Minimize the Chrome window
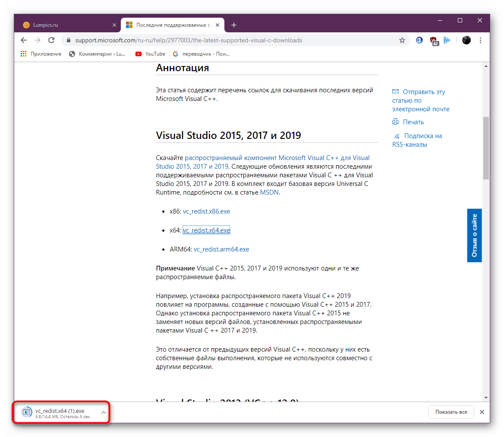This screenshot has height=437, width=504. pos(440,20)
